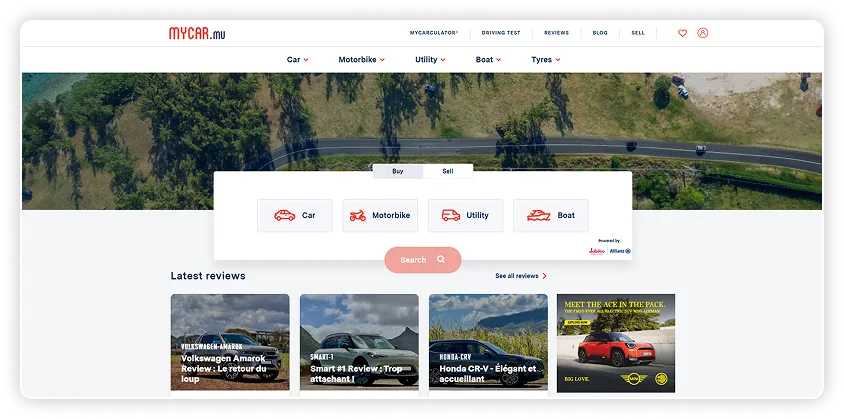Open the MYCARCULATOR link

tap(433, 33)
